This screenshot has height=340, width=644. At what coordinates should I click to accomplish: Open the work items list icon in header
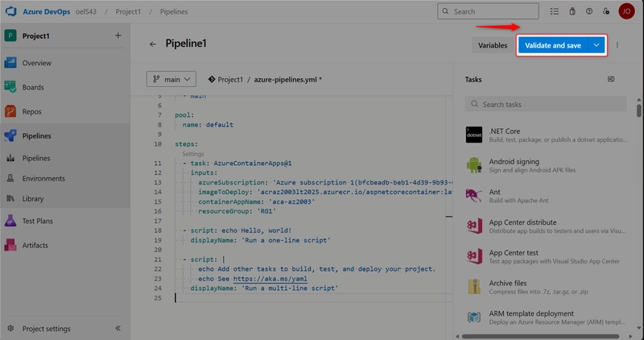(554, 12)
